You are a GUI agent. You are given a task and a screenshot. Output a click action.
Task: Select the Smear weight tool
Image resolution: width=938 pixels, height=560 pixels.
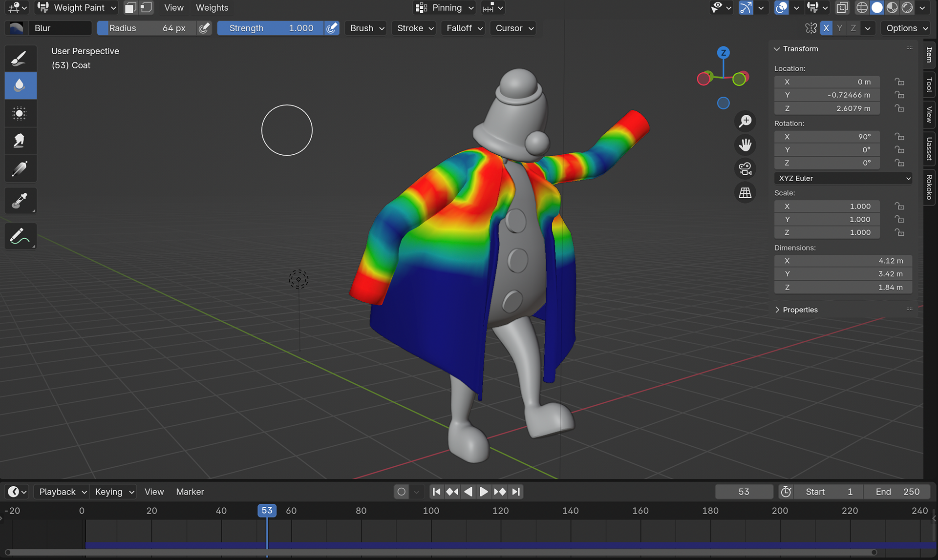20,142
